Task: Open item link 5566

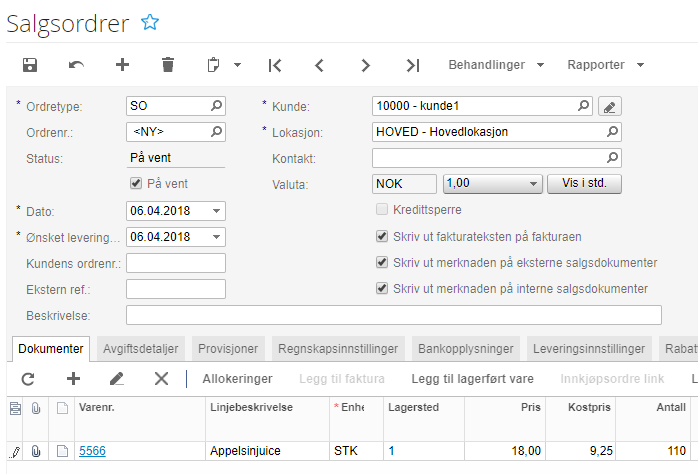Action: pyautogui.click(x=92, y=451)
